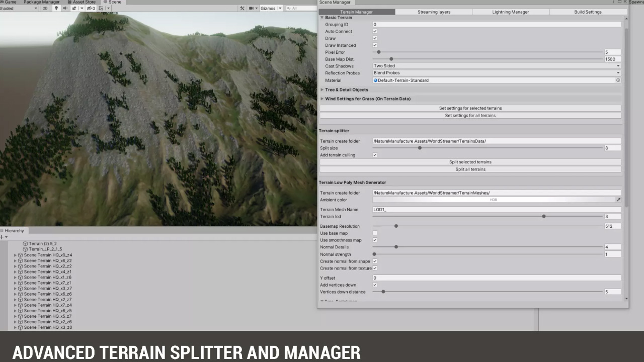Viewport: 644px width, 362px height.
Task: Toggle Create normal from shape checkbox
Action: pyautogui.click(x=375, y=261)
